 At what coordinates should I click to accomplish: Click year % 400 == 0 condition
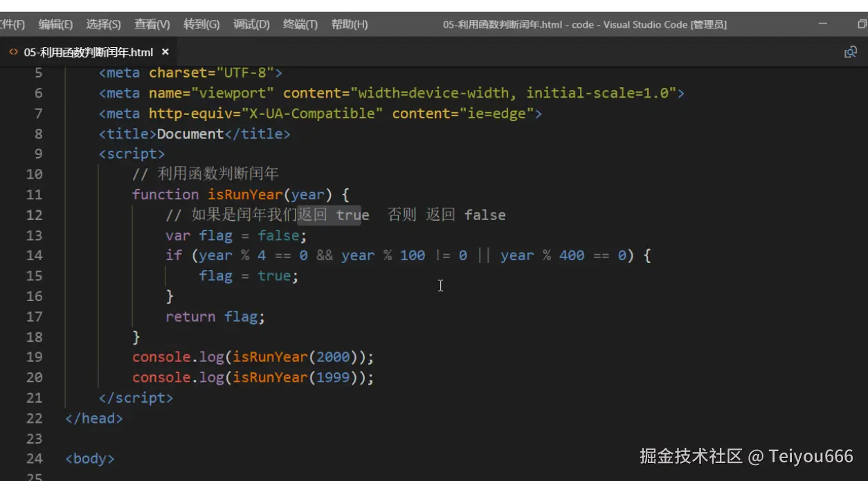[563, 255]
